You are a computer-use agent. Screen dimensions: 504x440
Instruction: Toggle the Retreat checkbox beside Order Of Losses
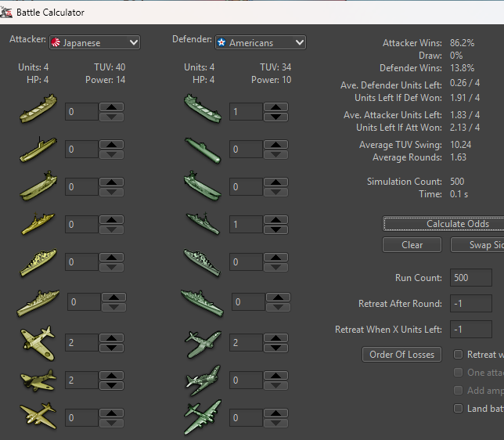[x=458, y=354]
